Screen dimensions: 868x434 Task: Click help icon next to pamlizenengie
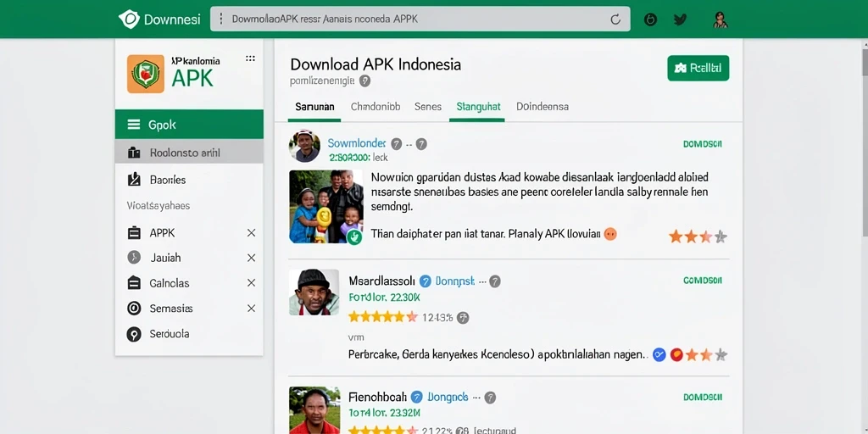pos(364,81)
